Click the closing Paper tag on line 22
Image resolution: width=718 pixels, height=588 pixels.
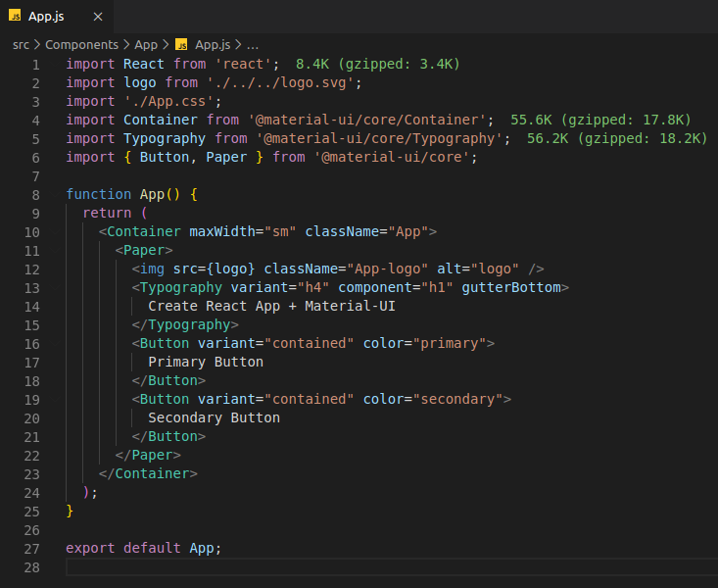coord(148,455)
